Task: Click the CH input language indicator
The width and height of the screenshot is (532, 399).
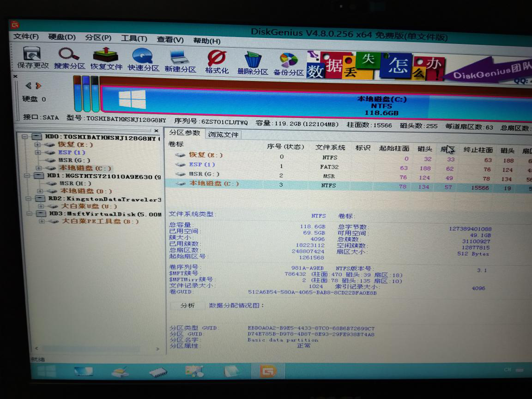Action: (x=508, y=369)
